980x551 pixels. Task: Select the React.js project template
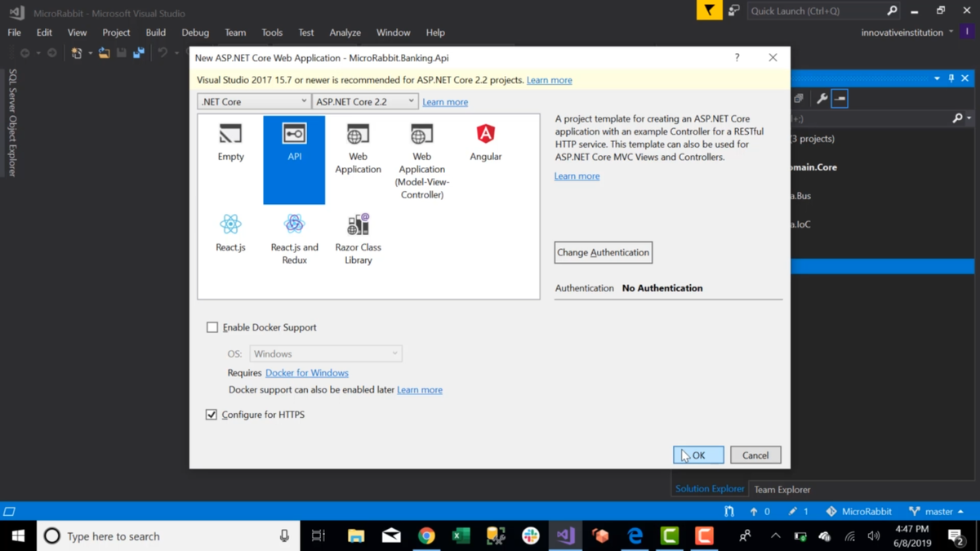[x=230, y=233]
